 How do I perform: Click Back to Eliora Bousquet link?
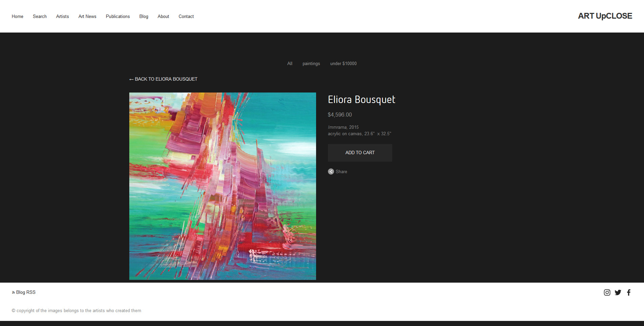163,79
